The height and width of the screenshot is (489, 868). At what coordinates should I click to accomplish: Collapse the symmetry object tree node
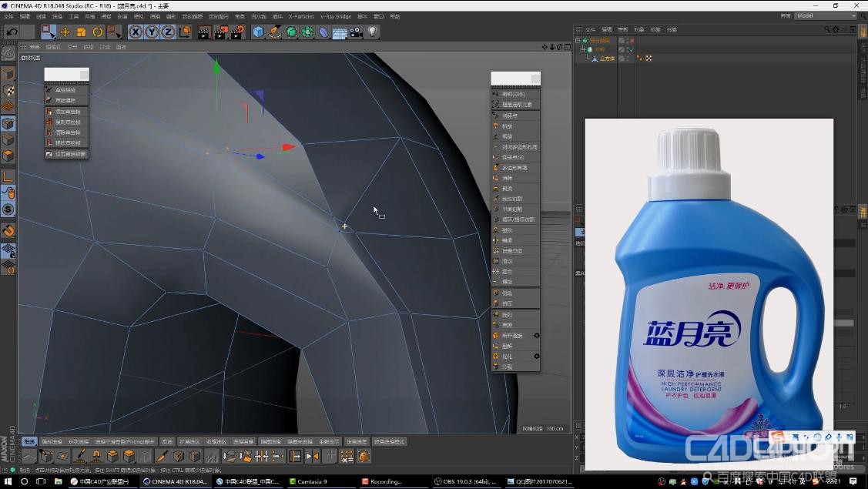click(x=583, y=49)
